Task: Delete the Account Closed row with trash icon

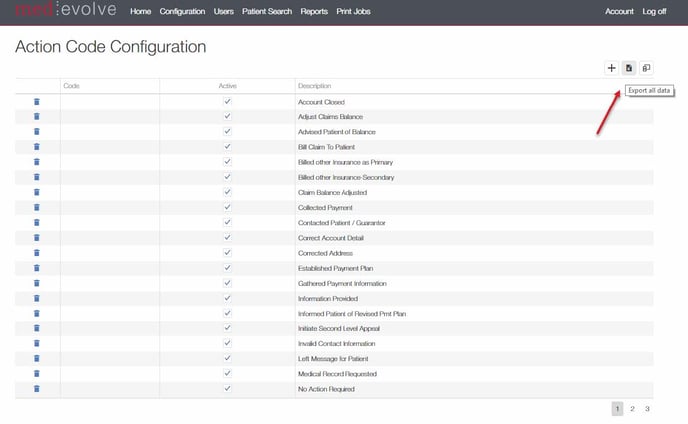Action: (x=37, y=102)
